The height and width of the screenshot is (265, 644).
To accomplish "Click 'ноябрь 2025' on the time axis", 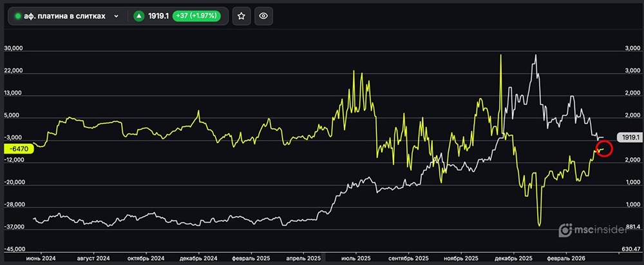I will pyautogui.click(x=462, y=258).
